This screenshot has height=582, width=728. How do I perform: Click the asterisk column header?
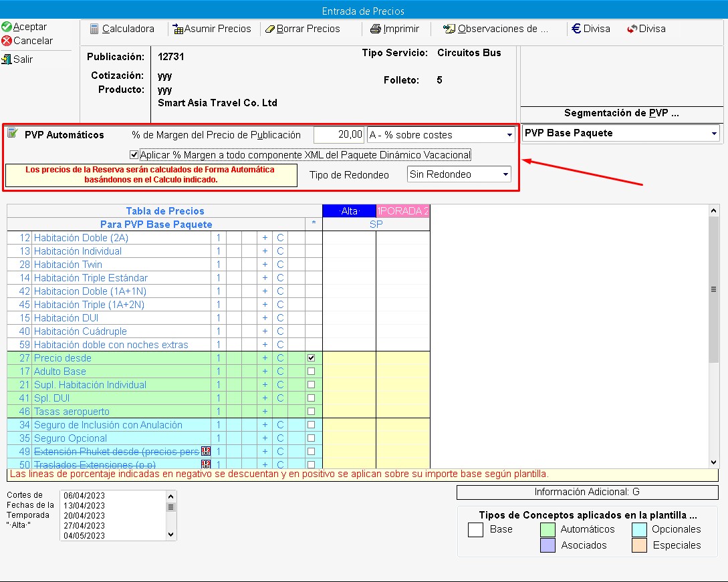coord(314,224)
